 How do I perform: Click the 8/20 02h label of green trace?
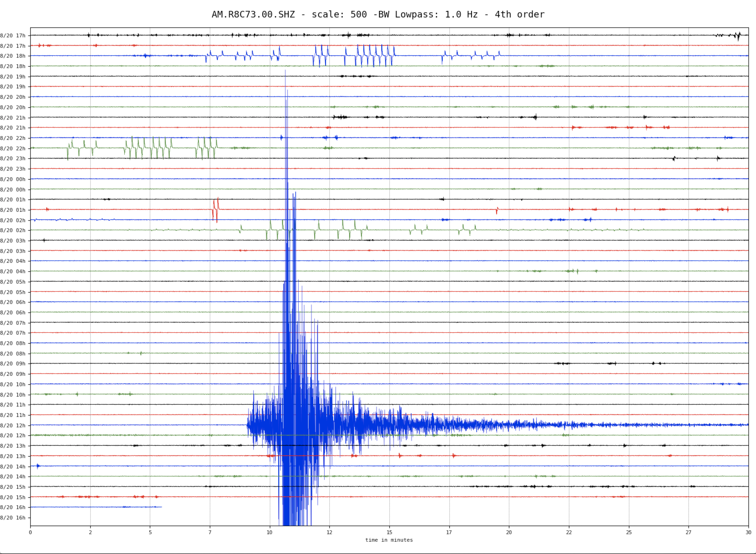point(13,230)
